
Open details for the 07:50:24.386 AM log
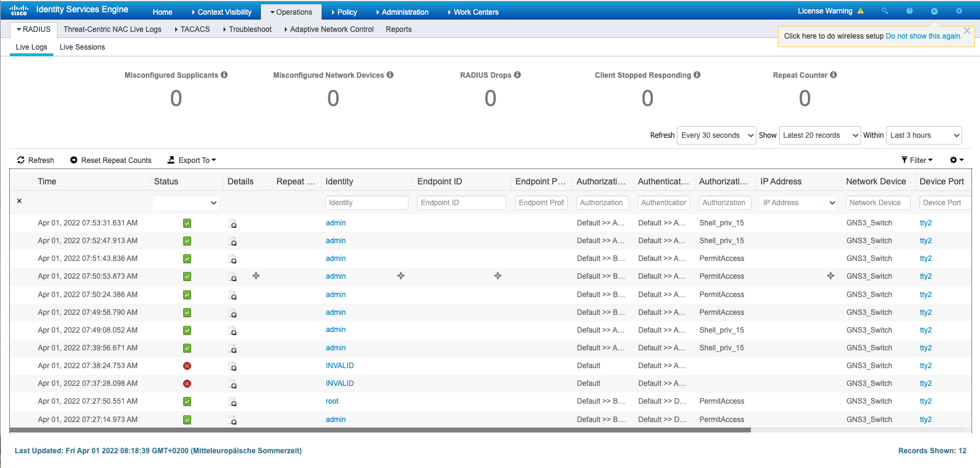click(x=233, y=295)
